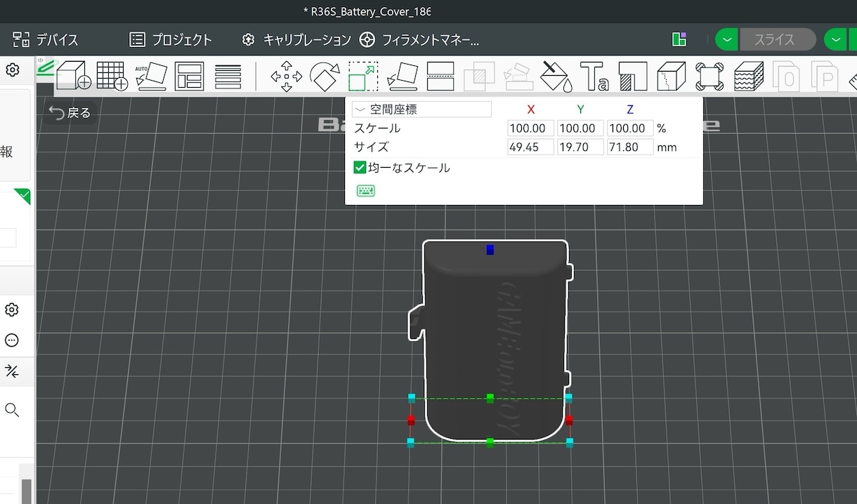Image resolution: width=857 pixels, height=504 pixels.
Task: Open the green dropdown right of スライス
Action: point(835,39)
